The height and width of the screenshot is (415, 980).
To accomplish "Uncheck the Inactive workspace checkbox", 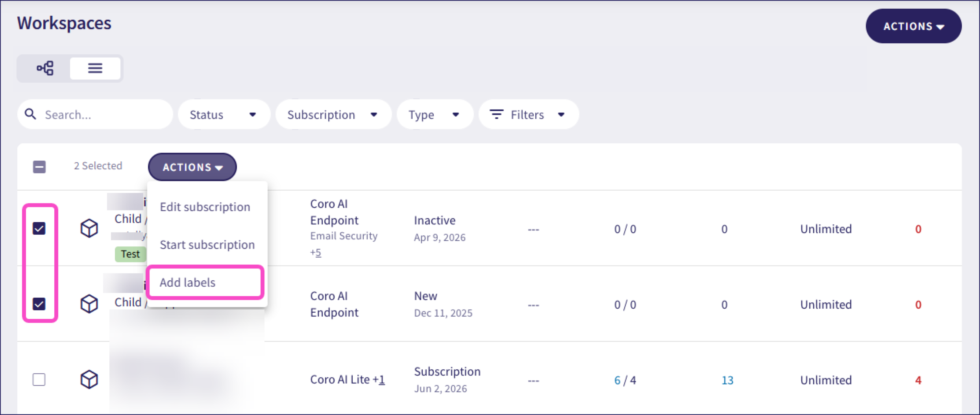I will click(x=39, y=228).
